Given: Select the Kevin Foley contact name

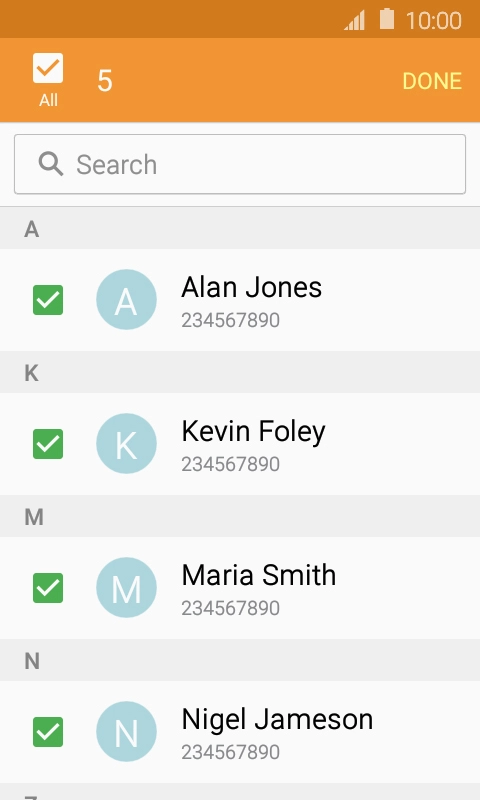Looking at the screenshot, I should tap(254, 432).
